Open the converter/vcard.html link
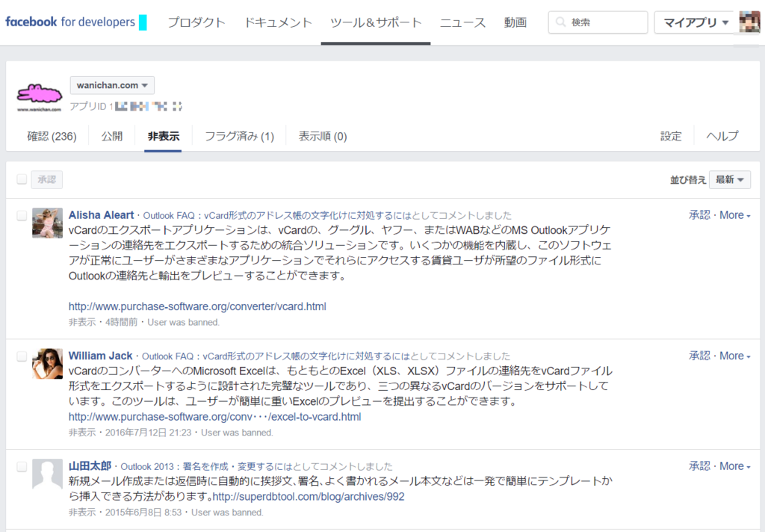Screen dimensions: 765x532 (x=197, y=306)
